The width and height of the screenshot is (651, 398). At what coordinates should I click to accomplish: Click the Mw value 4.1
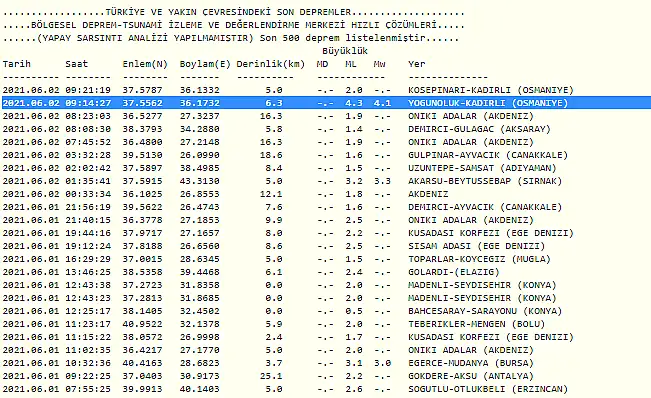click(382, 103)
